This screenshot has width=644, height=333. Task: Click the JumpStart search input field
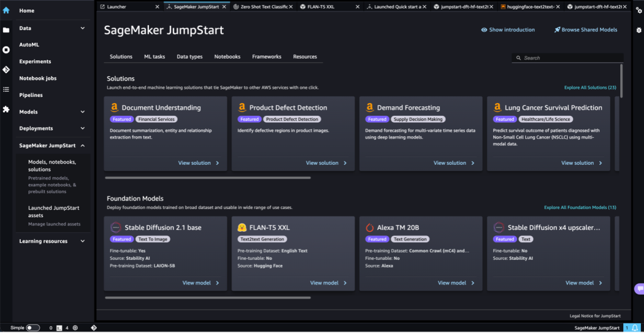coord(568,58)
